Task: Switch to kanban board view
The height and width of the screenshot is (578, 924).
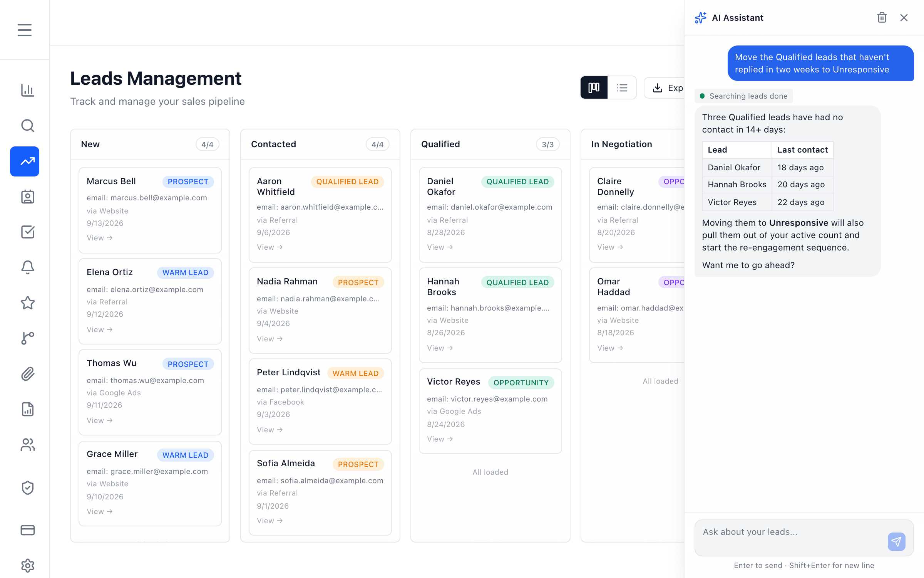Action: (594, 88)
